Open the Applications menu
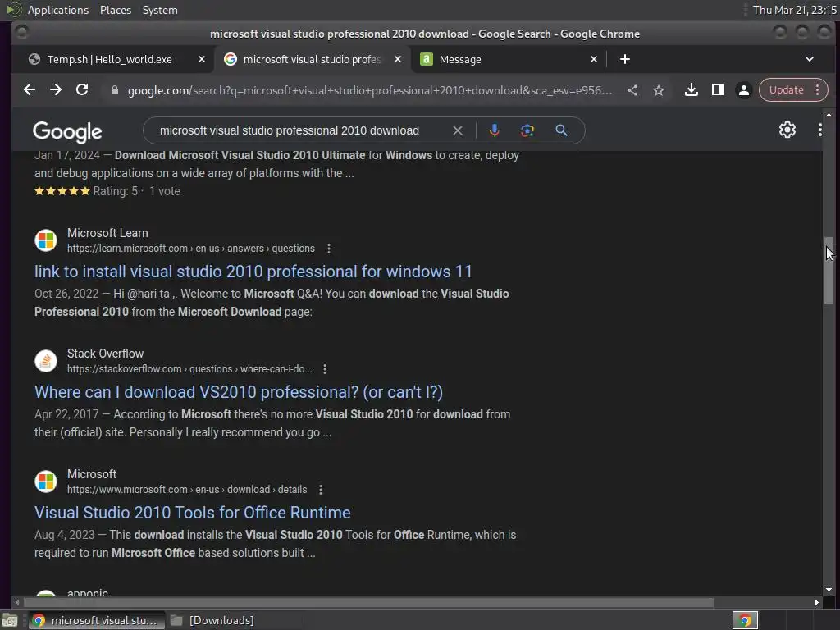The image size is (840, 630). (58, 10)
